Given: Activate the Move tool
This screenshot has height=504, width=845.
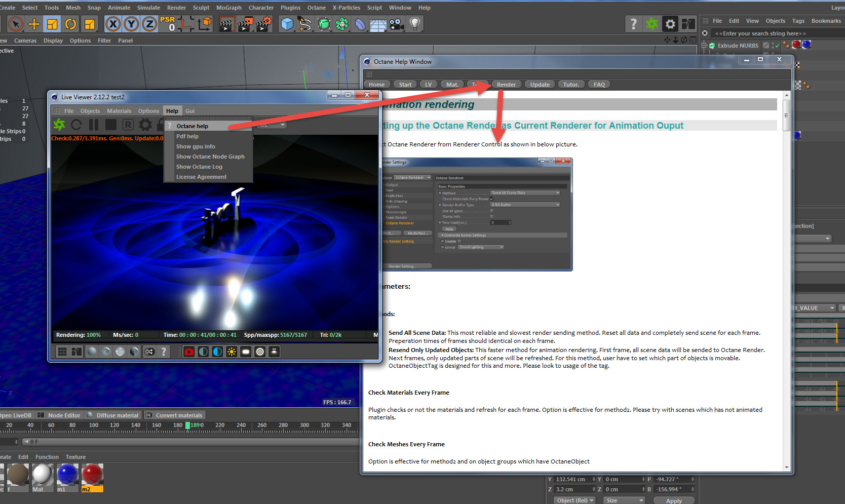Looking at the screenshot, I should coord(34,24).
